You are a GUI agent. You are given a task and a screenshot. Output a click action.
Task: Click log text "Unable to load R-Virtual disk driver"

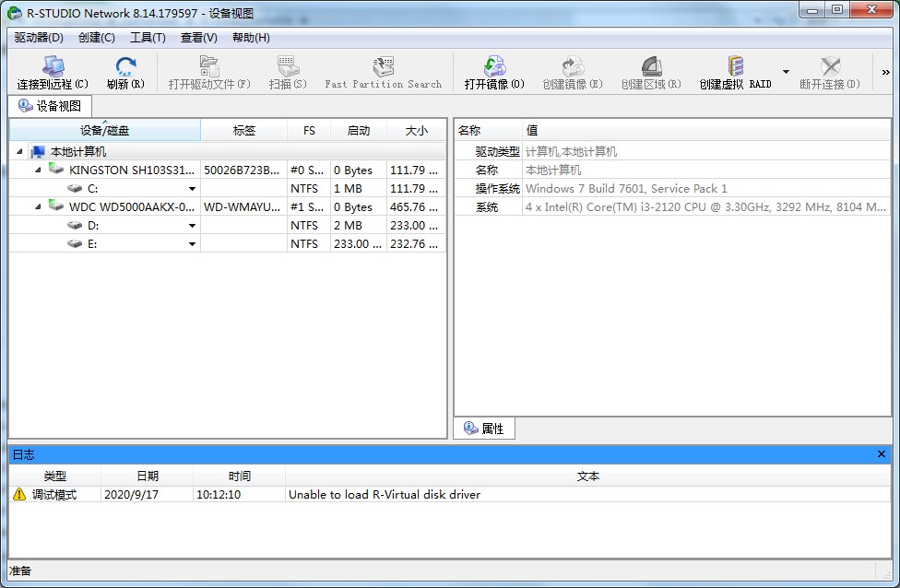coord(385,495)
